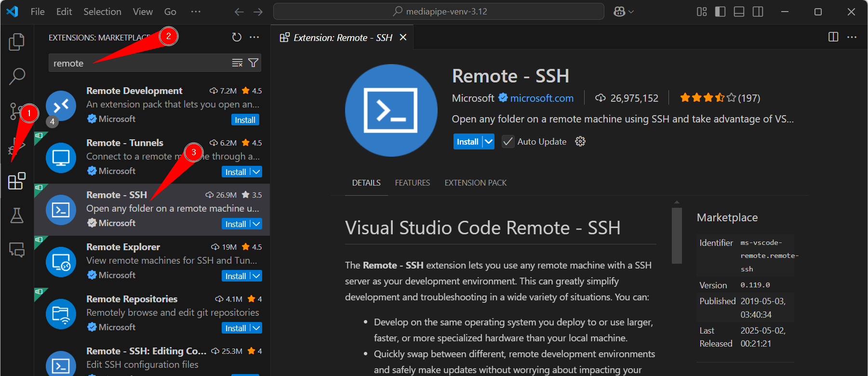
Task: Close the Extension: Remote - SSH tab
Action: click(403, 37)
